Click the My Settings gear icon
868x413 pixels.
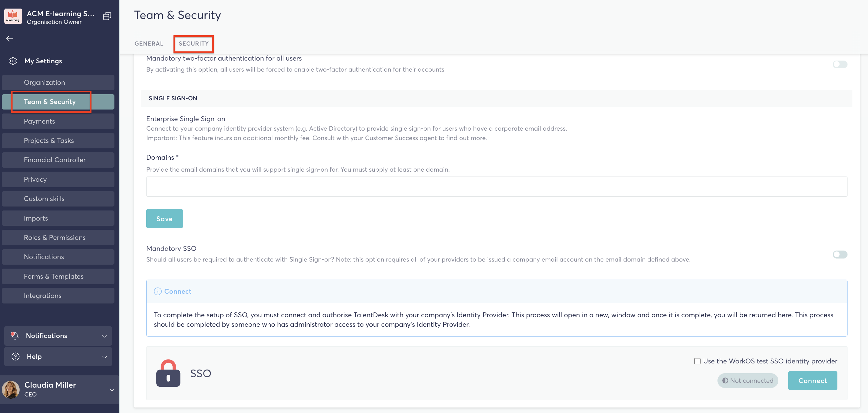[13, 61]
